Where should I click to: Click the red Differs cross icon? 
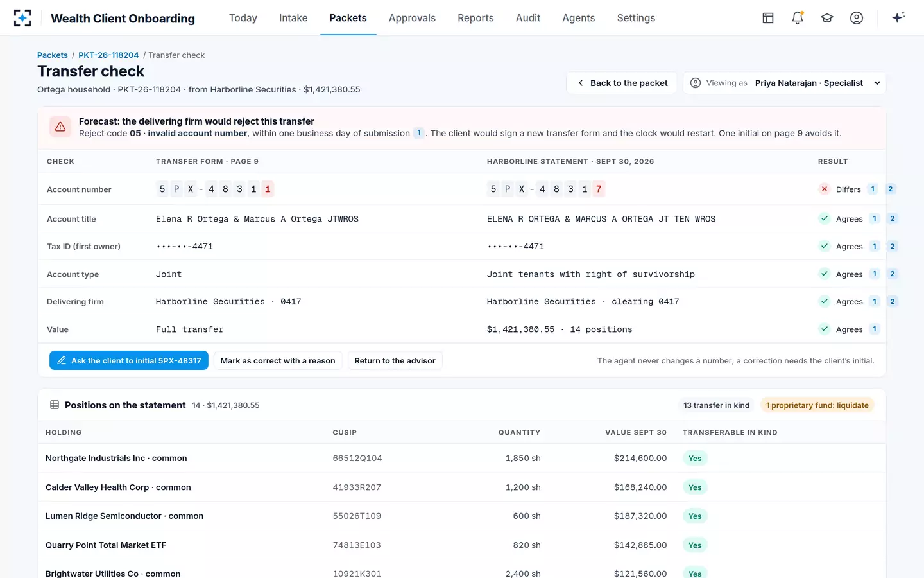point(825,189)
